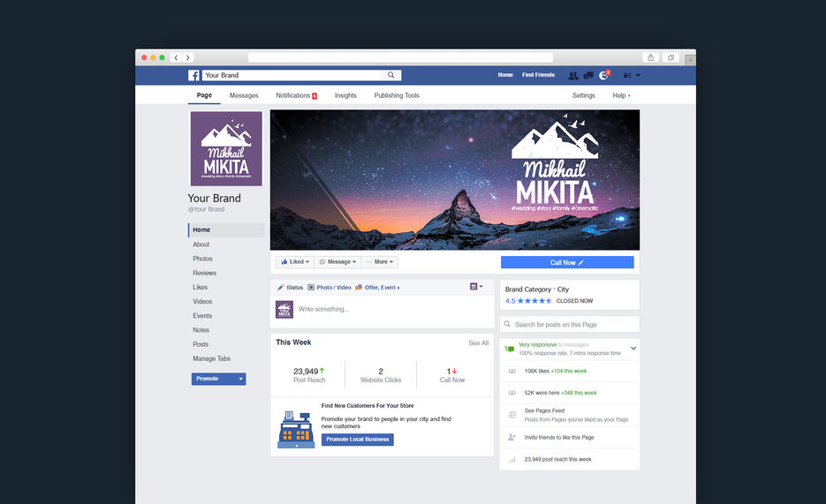Expand the Liked dropdown button
826x504 pixels.
(295, 262)
